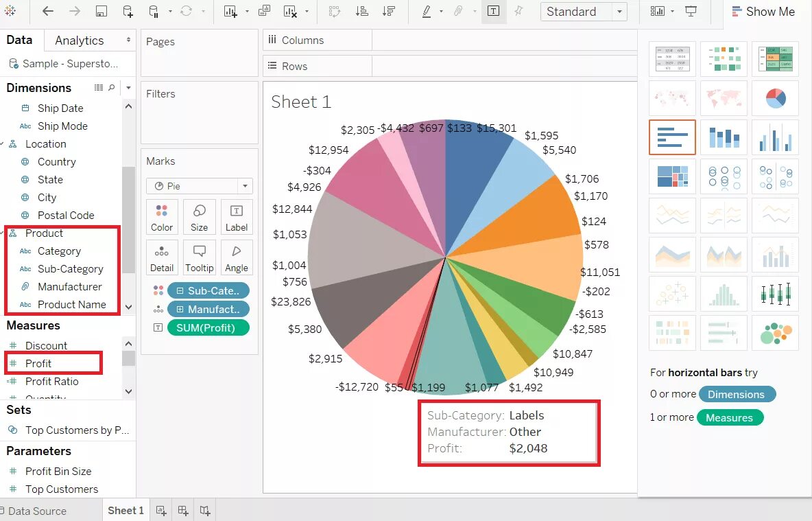This screenshot has height=521, width=812.
Task: Switch to the Analytics tab
Action: (x=80, y=40)
